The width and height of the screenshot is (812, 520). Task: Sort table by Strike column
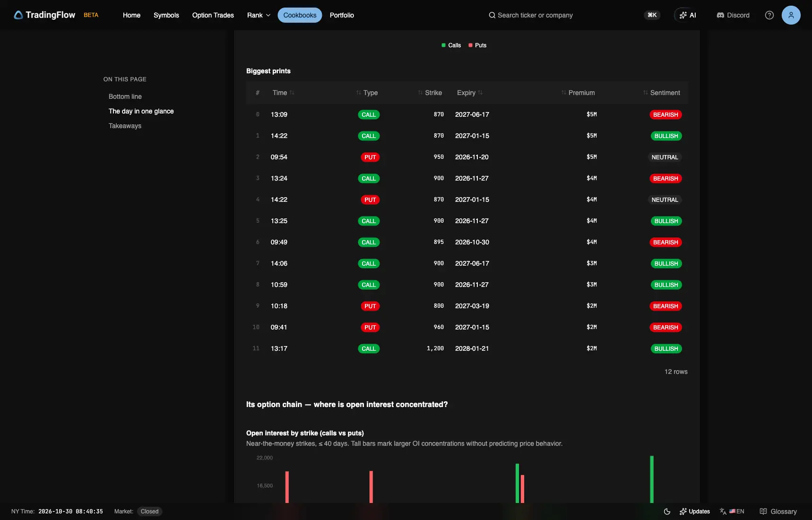tap(430, 93)
